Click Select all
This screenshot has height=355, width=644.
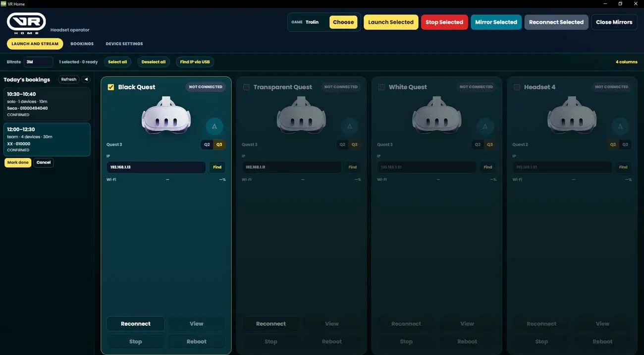pyautogui.click(x=117, y=62)
